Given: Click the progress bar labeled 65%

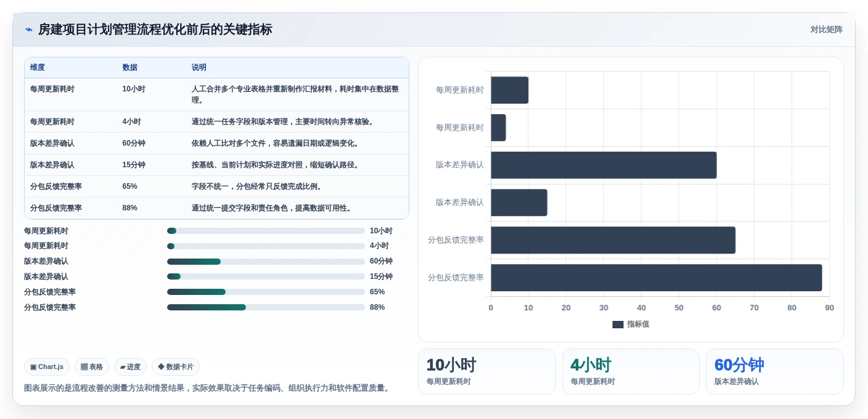Looking at the screenshot, I should tap(266, 292).
